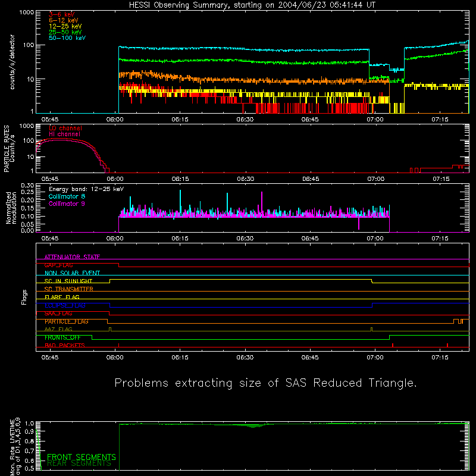Click the ATTENUATOR_STATE flag label
This screenshot has width=476, height=476.
pyautogui.click(x=72, y=257)
